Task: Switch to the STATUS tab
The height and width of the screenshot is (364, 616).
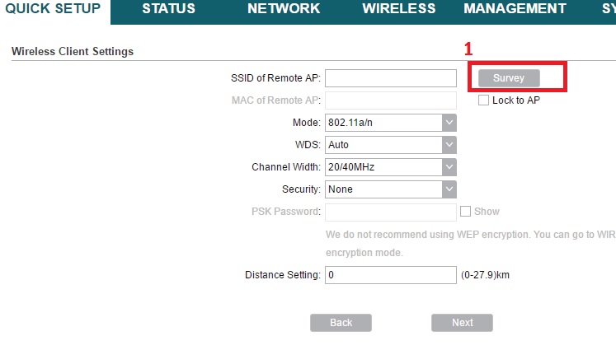Action: coord(168,9)
